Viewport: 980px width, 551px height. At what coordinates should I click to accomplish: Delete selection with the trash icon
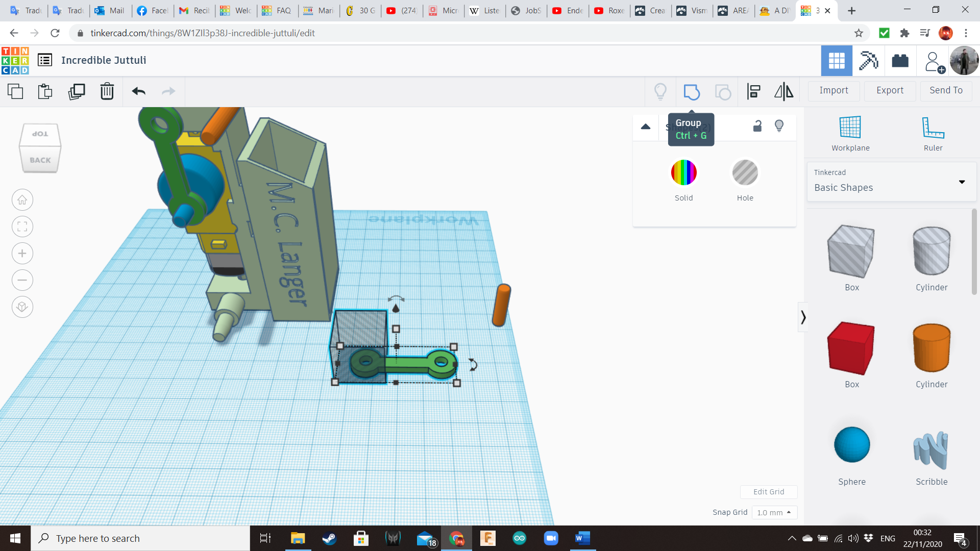[107, 92]
